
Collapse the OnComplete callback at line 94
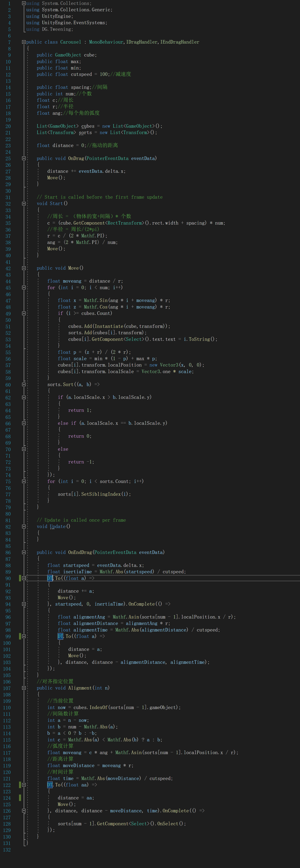(x=24, y=604)
